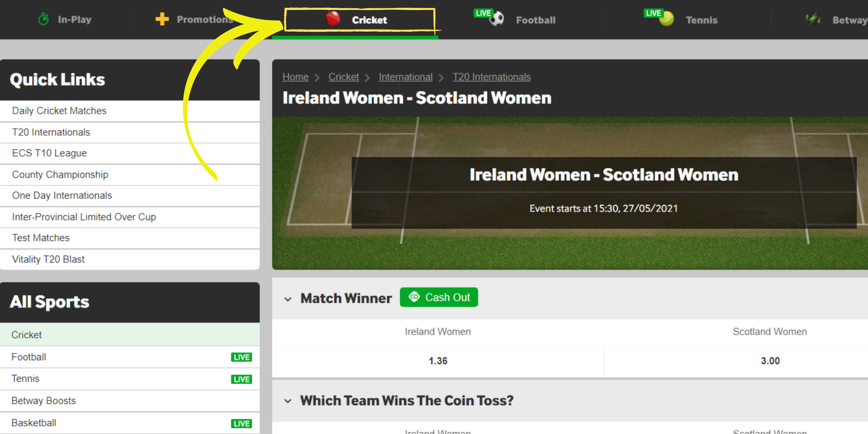Viewport: 868px width, 434px height.
Task: Click the yellow plus Promotions icon
Action: click(162, 19)
